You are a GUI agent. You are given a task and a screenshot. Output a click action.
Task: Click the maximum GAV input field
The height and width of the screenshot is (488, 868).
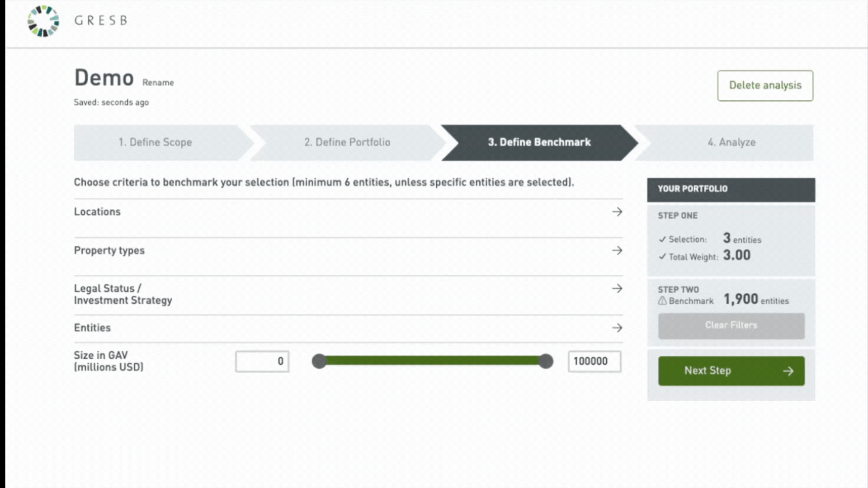(594, 361)
